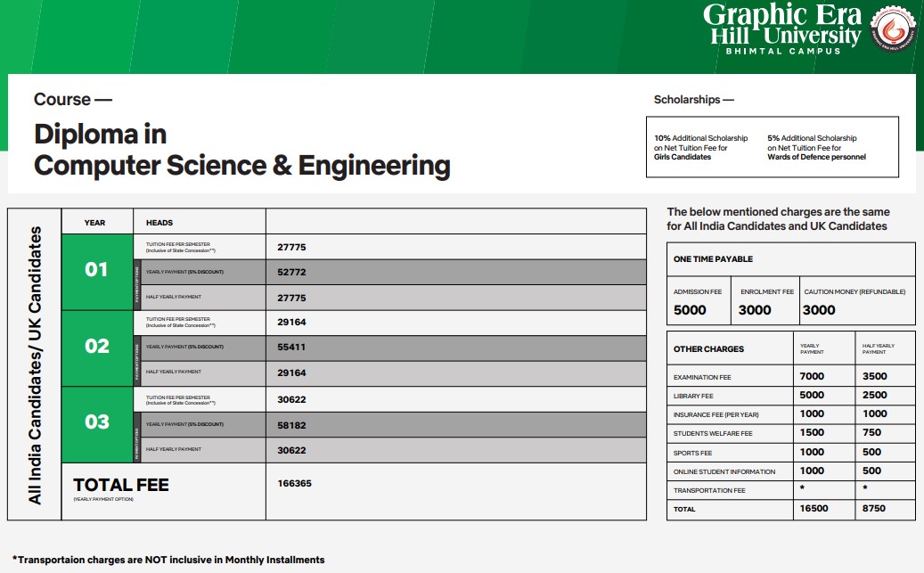The image size is (924, 573).
Task: Select Library Fee half yearly amount 2500
Action: [874, 395]
